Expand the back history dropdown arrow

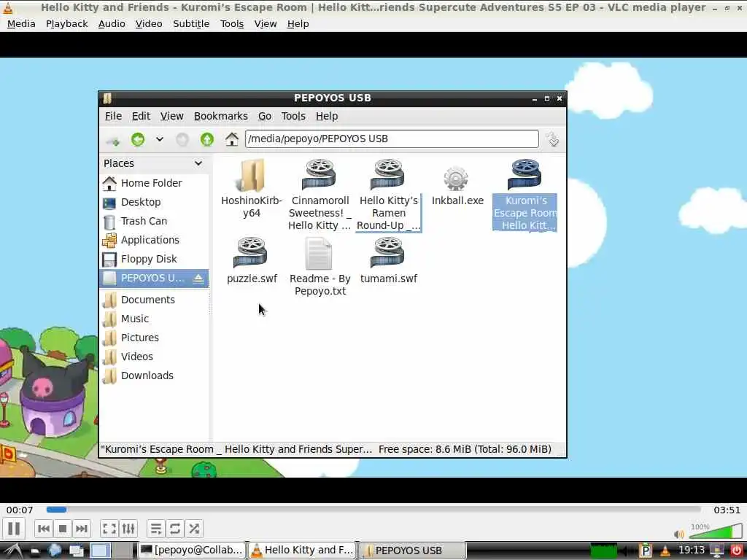click(160, 139)
